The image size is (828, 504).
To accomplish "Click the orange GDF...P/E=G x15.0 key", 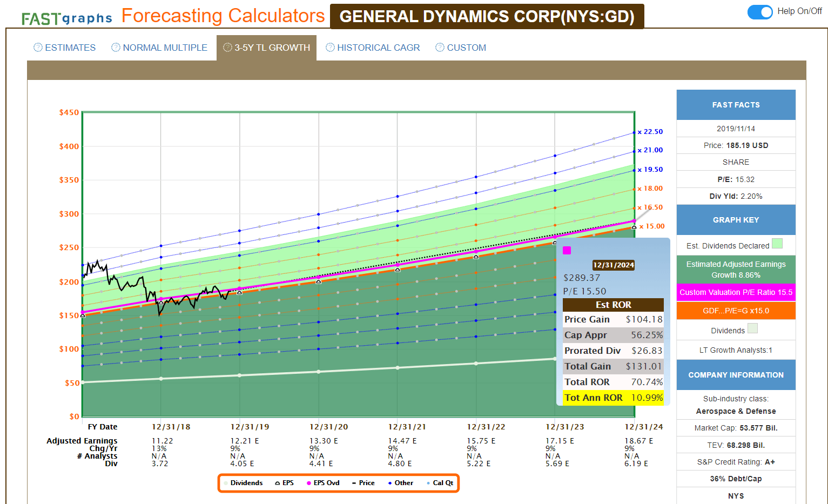I will pos(736,311).
